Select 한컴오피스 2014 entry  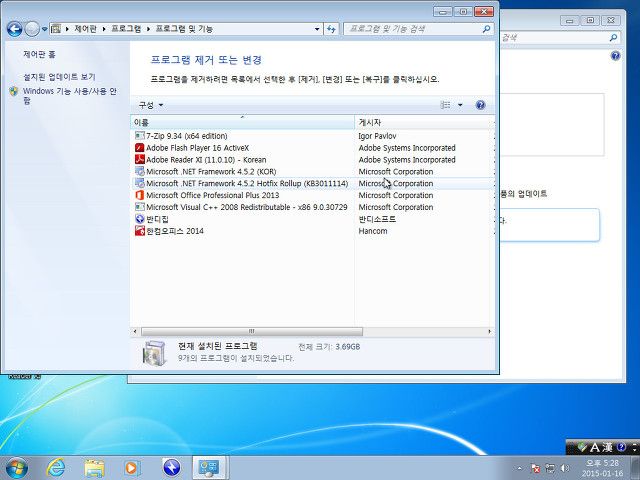point(175,231)
